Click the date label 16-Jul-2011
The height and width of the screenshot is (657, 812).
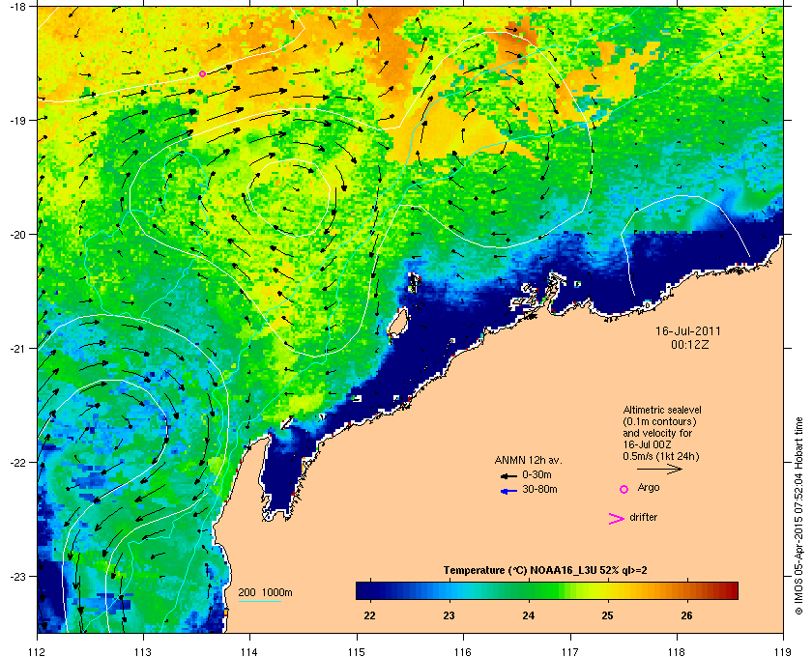687,331
